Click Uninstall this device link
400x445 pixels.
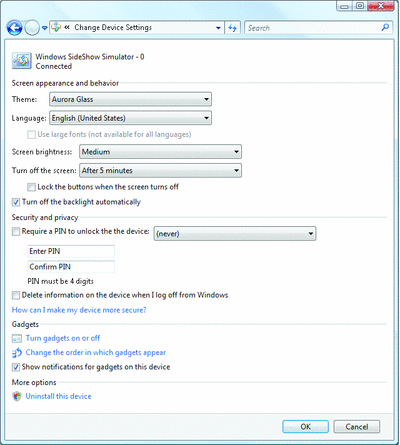[58, 396]
